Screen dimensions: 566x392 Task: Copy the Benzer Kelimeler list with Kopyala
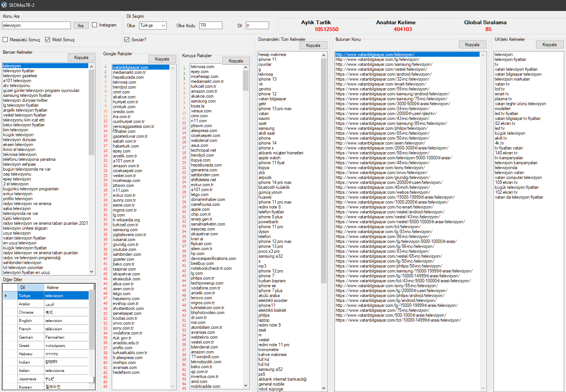(81, 58)
